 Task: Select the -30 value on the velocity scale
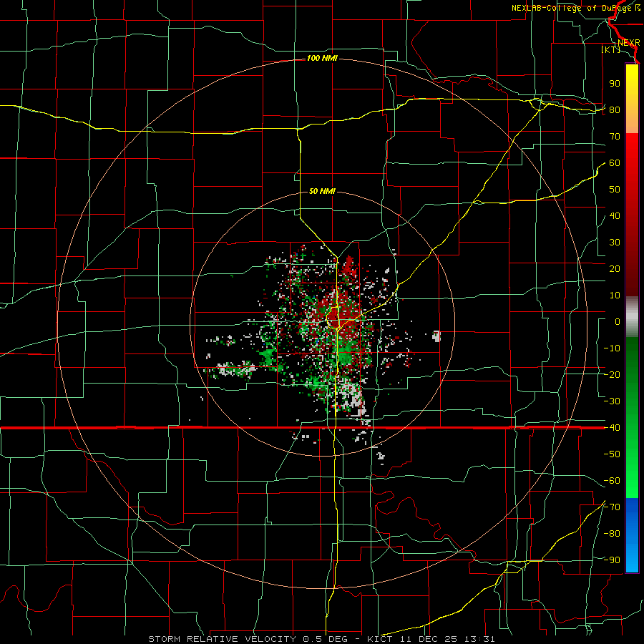click(x=612, y=401)
